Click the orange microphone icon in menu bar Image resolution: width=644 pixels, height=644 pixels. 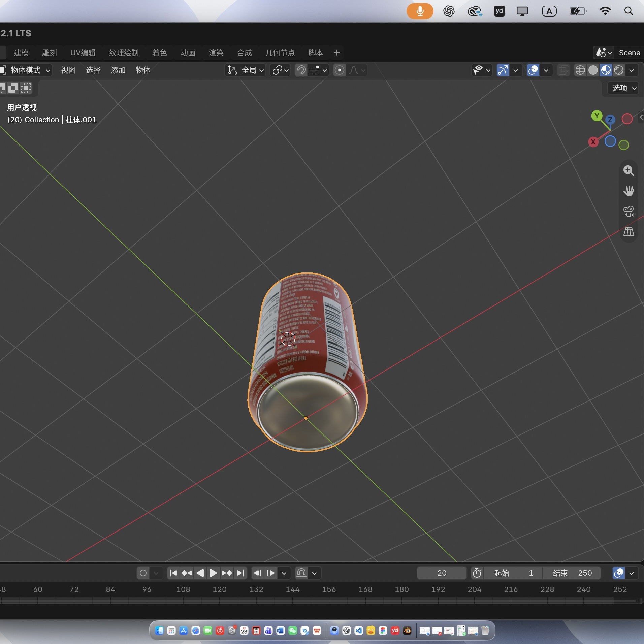pos(420,11)
